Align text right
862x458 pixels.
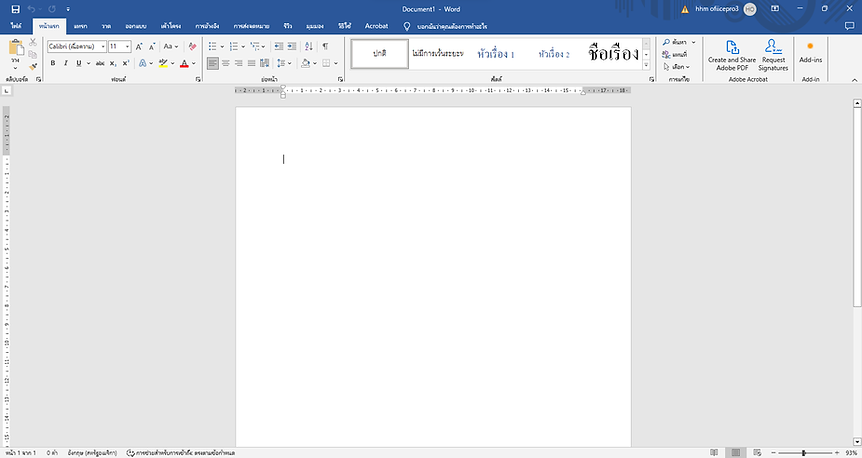[239, 63]
